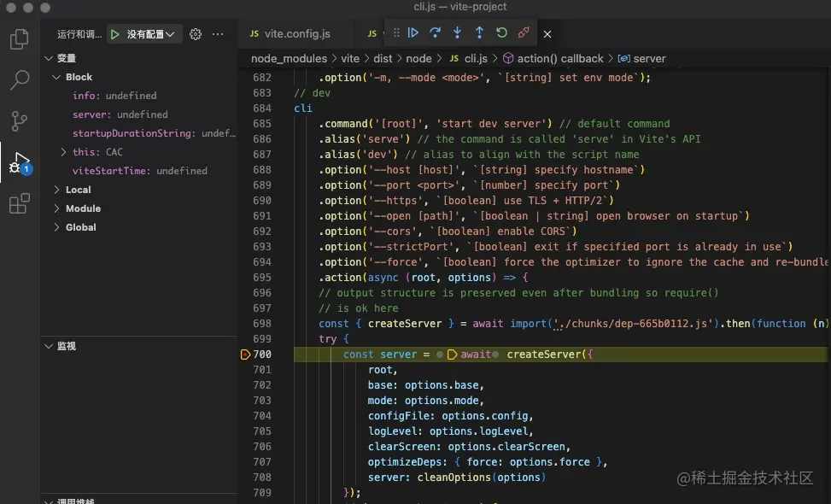Start debugging with green play icon
Screen dimensions: 831x504
click(x=114, y=34)
